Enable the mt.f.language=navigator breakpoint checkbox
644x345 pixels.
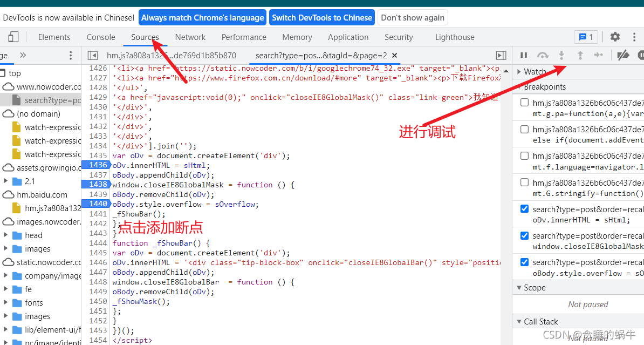(x=524, y=156)
